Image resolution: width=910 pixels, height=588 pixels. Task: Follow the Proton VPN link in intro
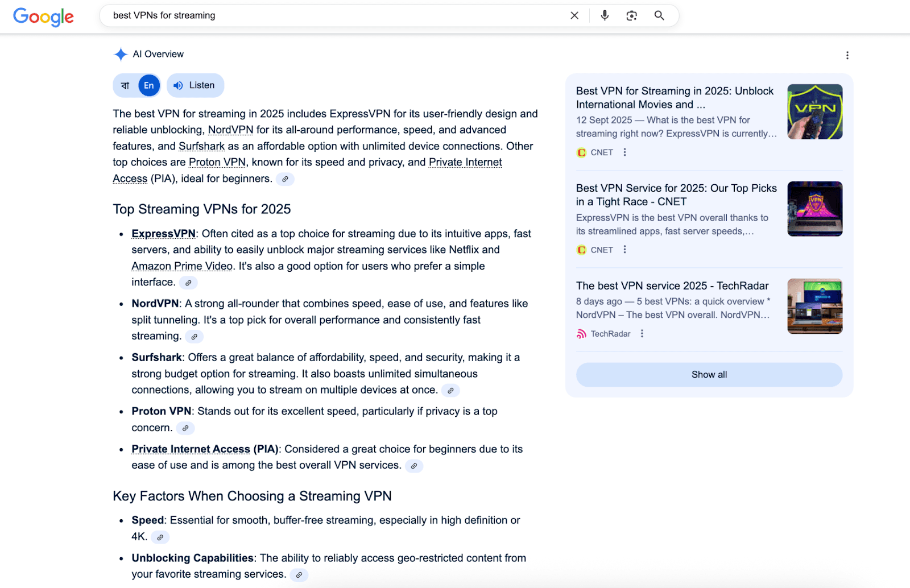pos(217,162)
